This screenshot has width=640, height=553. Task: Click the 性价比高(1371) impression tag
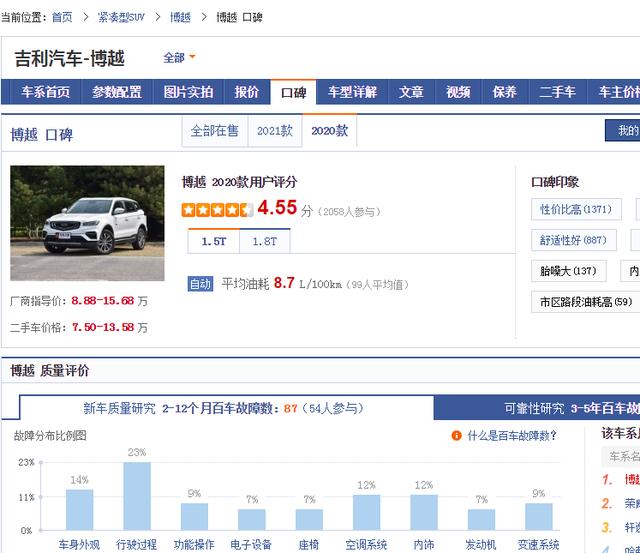[x=576, y=209]
